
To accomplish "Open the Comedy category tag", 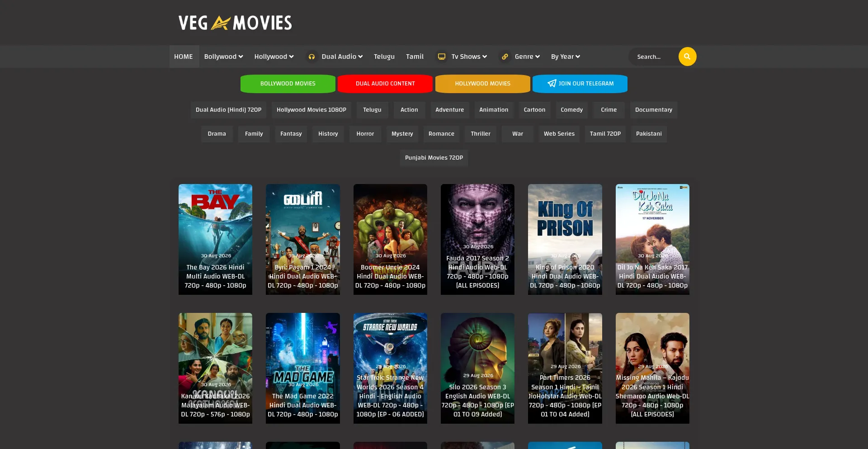I will coord(571,110).
